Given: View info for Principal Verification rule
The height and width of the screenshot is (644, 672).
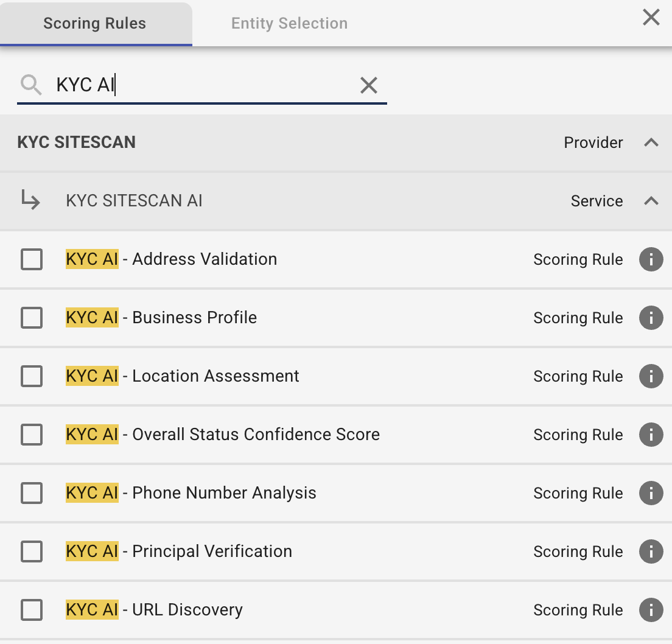Looking at the screenshot, I should tap(651, 551).
